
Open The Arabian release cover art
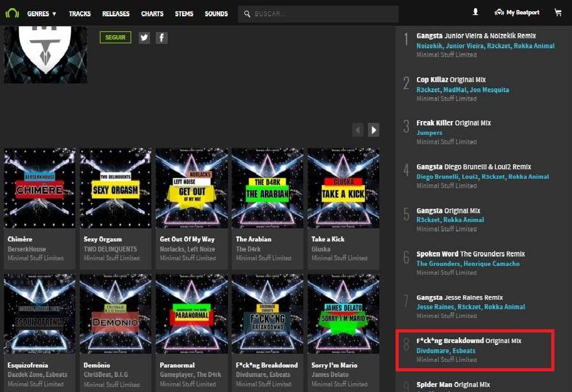point(267,188)
